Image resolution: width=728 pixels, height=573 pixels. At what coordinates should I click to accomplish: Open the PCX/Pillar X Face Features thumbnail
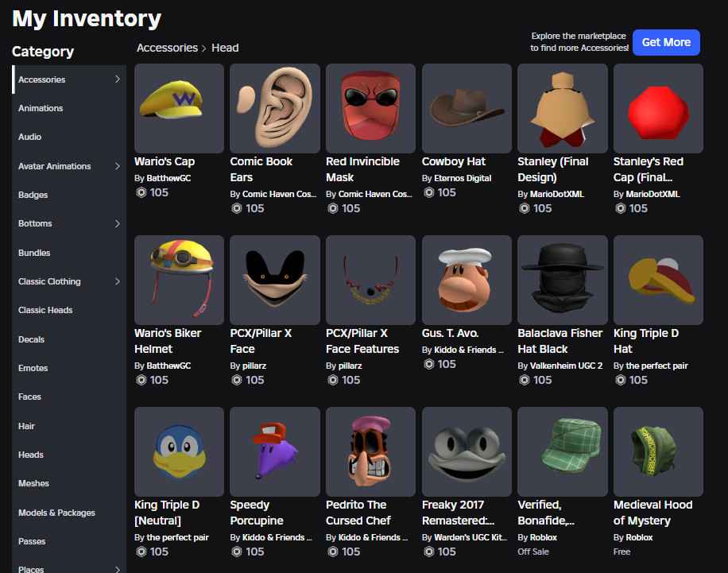370,280
